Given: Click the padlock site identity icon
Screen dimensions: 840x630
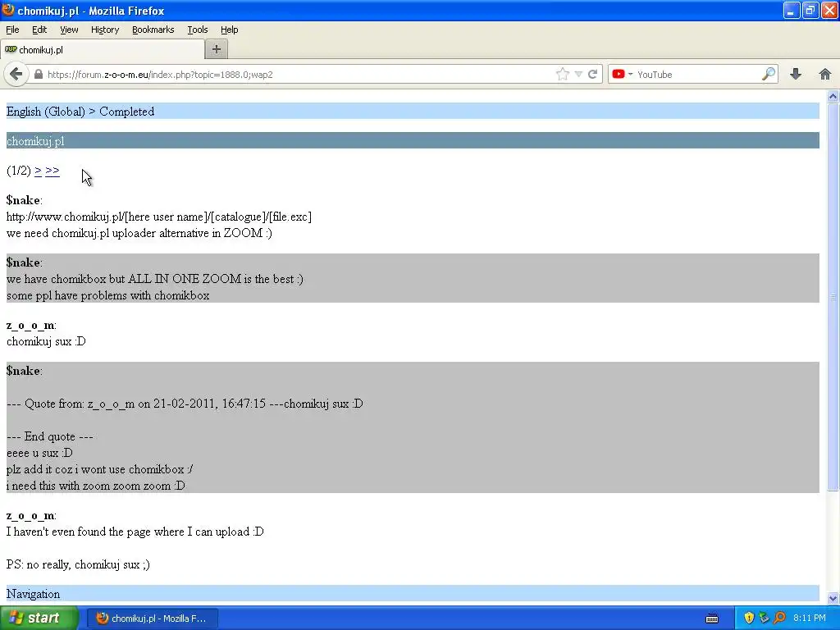Looking at the screenshot, I should coord(39,75).
